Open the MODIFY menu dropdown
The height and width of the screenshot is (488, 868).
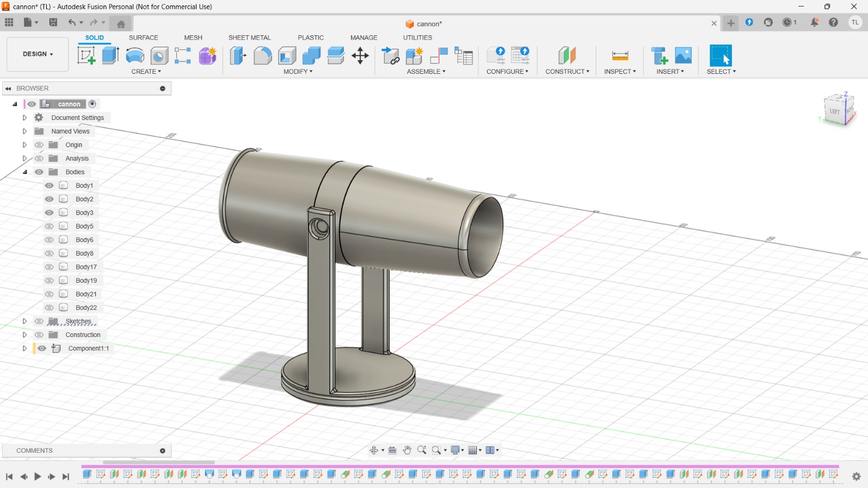[298, 72]
